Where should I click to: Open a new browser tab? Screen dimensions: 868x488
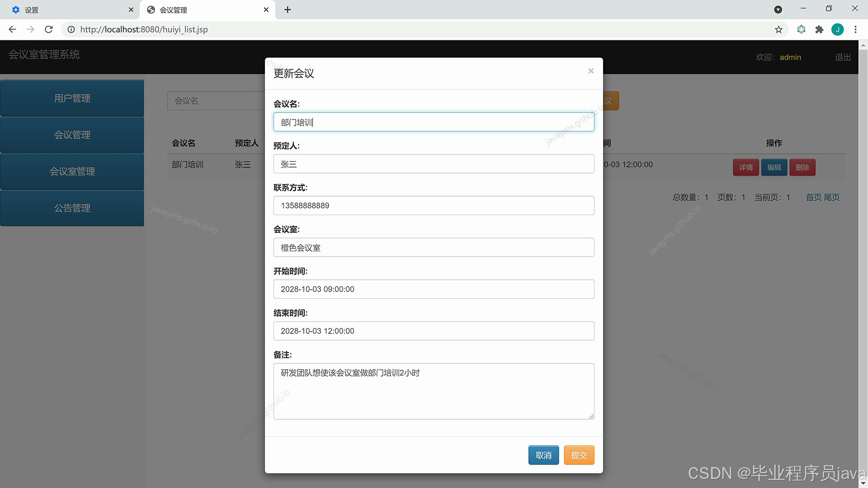point(288,9)
